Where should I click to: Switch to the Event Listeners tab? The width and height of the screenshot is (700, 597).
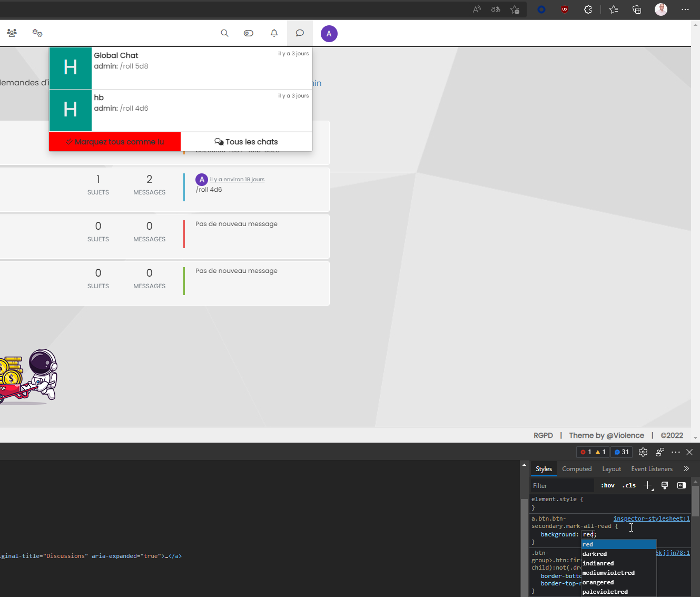pos(652,469)
